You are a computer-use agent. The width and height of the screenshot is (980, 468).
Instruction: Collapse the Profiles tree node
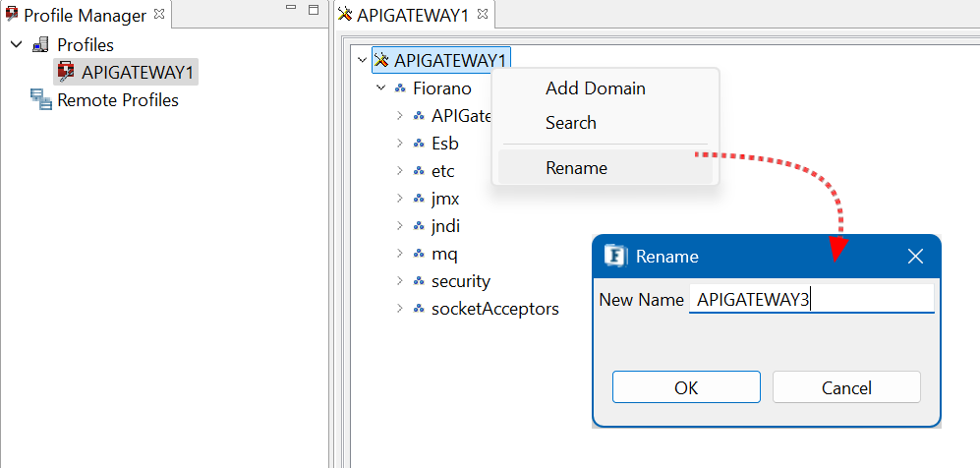(17, 45)
